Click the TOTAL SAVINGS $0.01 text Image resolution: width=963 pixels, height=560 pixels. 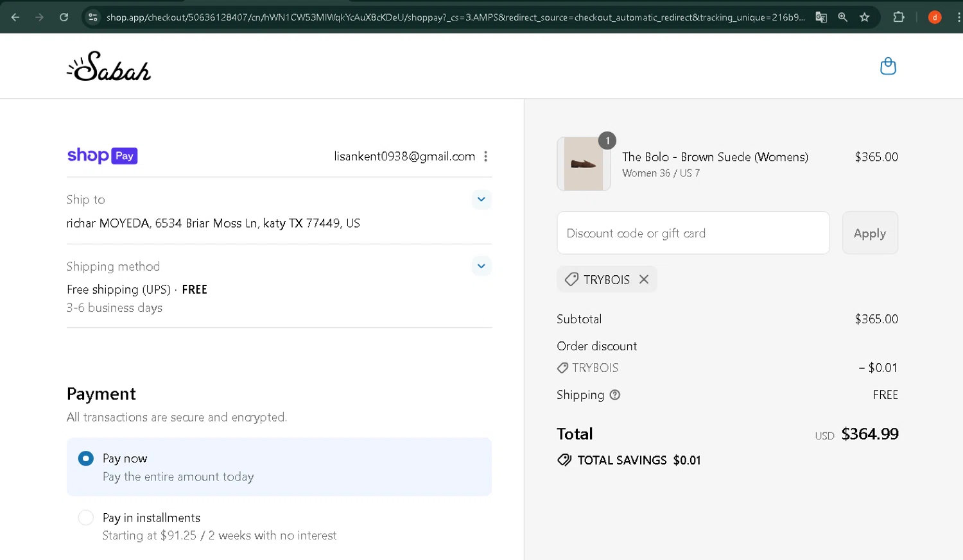639,460
